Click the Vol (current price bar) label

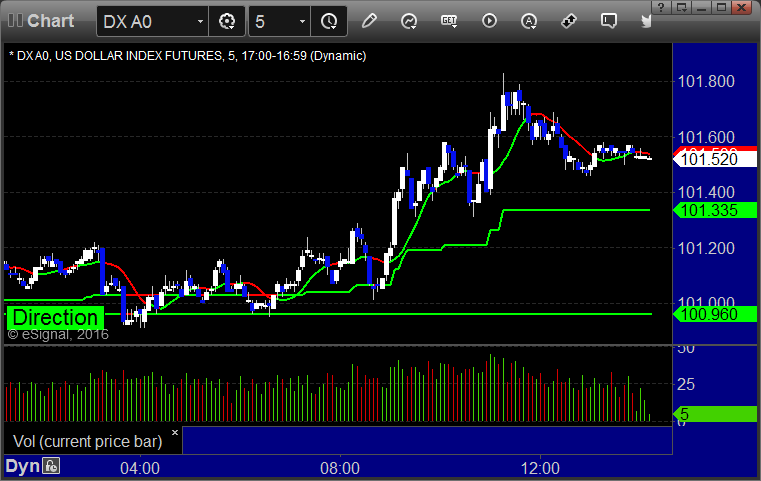[x=88, y=441]
